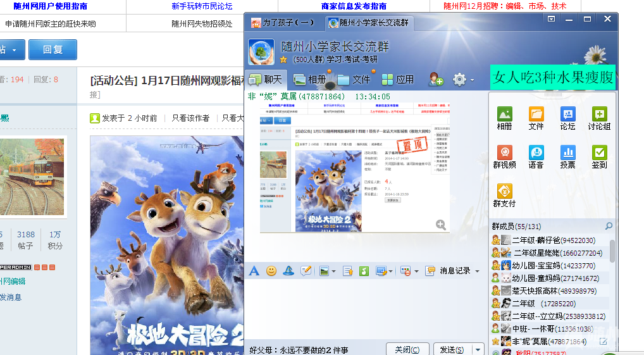Switch to the 文件 files tab

click(x=354, y=79)
